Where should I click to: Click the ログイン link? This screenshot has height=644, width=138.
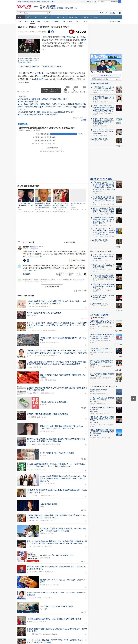coord(42,8)
